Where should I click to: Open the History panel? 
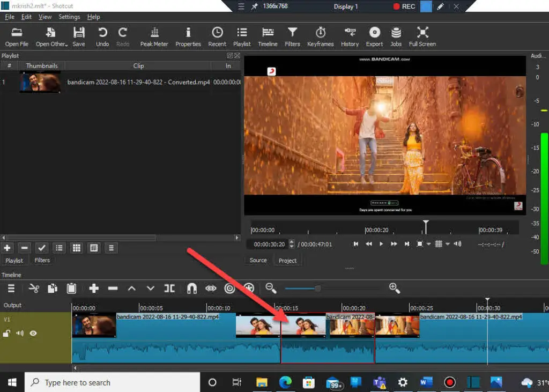click(x=350, y=37)
